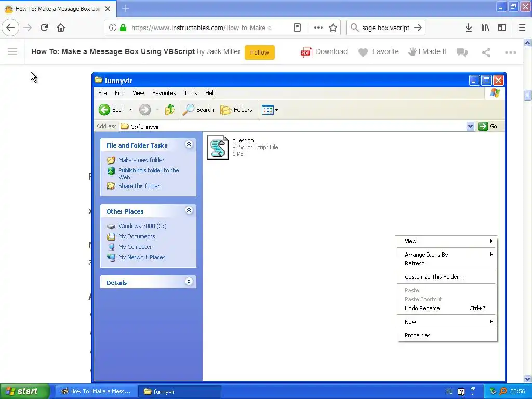Open more options on Instructables header
Image resolution: width=532 pixels, height=399 pixels.
(x=510, y=52)
